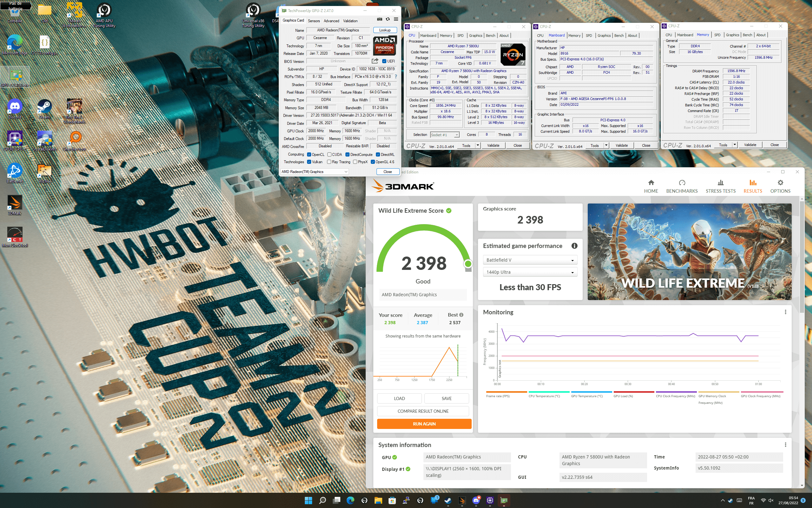This screenshot has height=508, width=812.
Task: Click Wild Life Extreme thumbnail image
Action: point(689,252)
